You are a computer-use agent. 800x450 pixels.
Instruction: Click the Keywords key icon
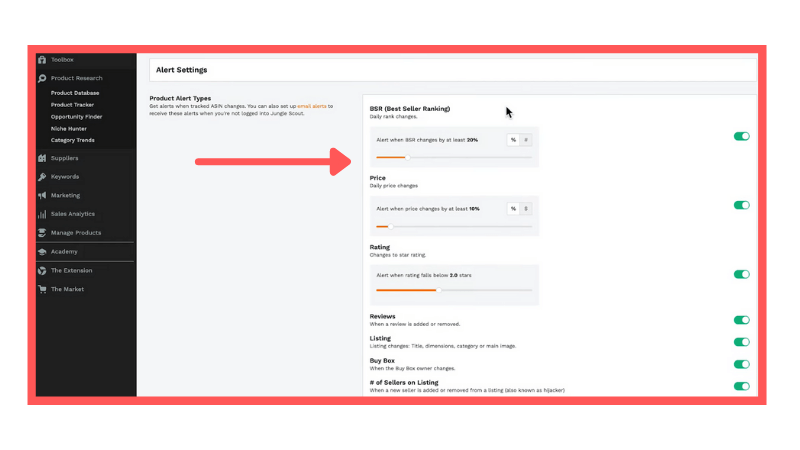tap(42, 177)
